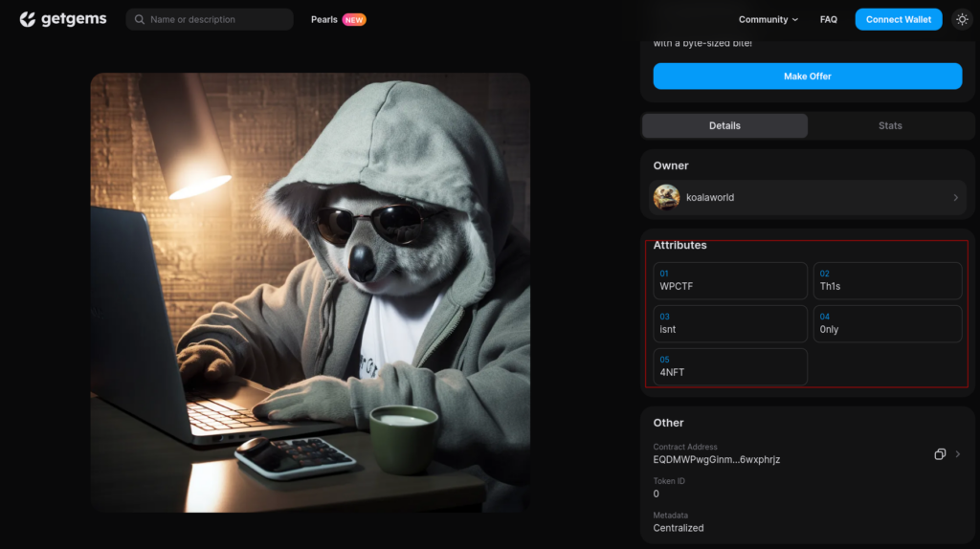Switch to the Stats tab
980x549 pixels.
pyautogui.click(x=890, y=125)
